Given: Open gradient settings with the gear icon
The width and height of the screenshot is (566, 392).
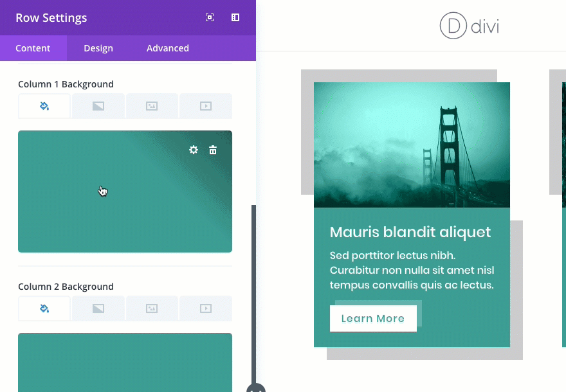Looking at the screenshot, I should point(194,150).
